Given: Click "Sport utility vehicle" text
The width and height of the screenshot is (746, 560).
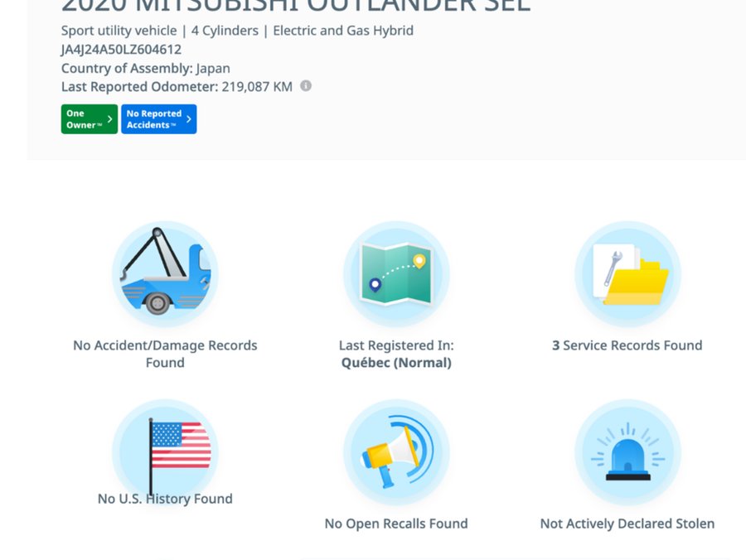Looking at the screenshot, I should [119, 31].
